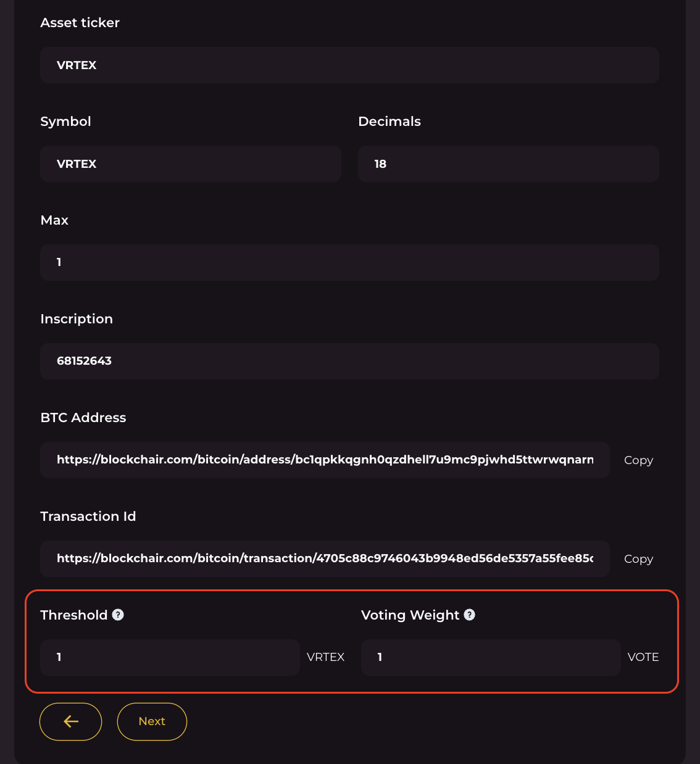Click the Voting Weight label text
The width and height of the screenshot is (700, 764).
point(410,615)
